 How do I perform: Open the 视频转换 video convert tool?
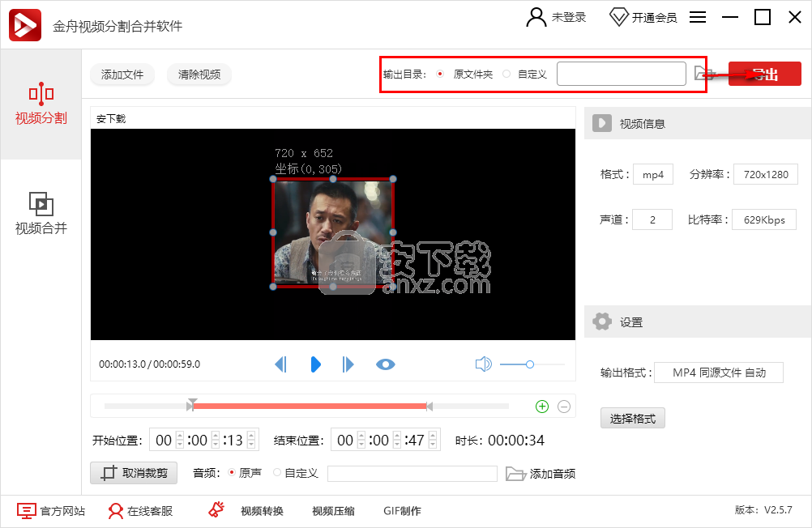pyautogui.click(x=262, y=511)
